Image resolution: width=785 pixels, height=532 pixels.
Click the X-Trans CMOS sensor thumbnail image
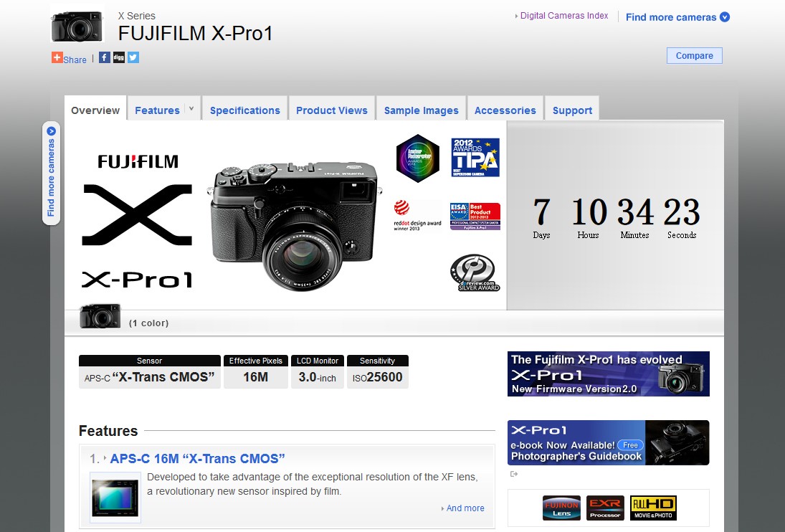coord(115,498)
